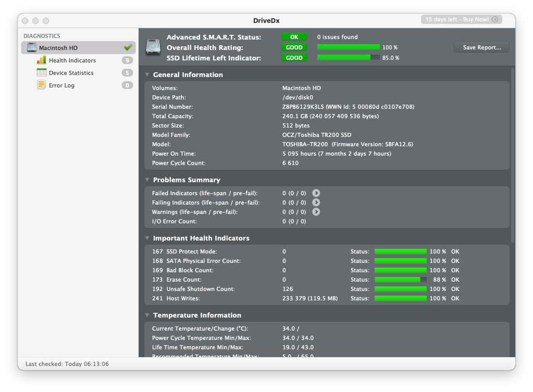Image resolution: width=533 pixels, height=392 pixels.
Task: Click the Health Indicators bar chart icon
Action: [x=41, y=60]
